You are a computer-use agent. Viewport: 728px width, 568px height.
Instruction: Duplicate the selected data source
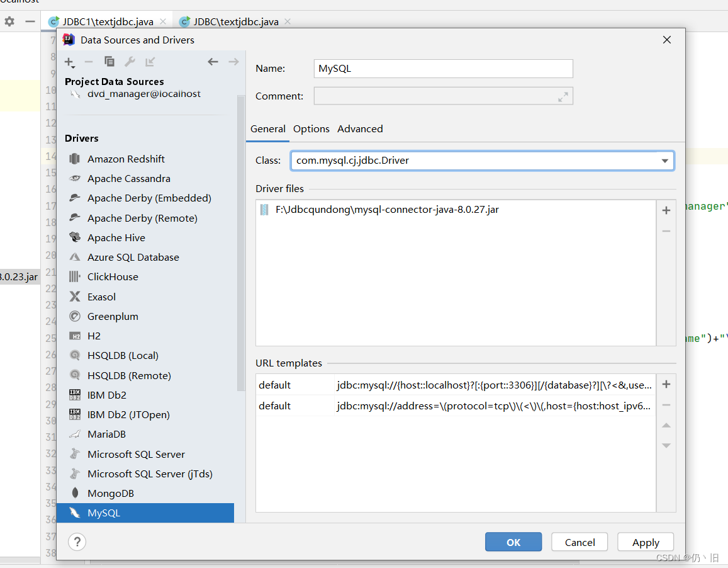coord(109,61)
